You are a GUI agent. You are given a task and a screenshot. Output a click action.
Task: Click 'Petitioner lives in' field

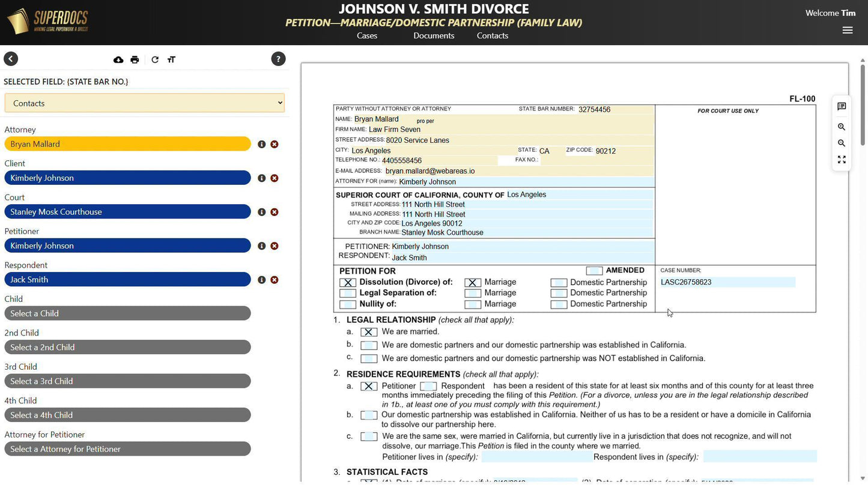tap(536, 457)
